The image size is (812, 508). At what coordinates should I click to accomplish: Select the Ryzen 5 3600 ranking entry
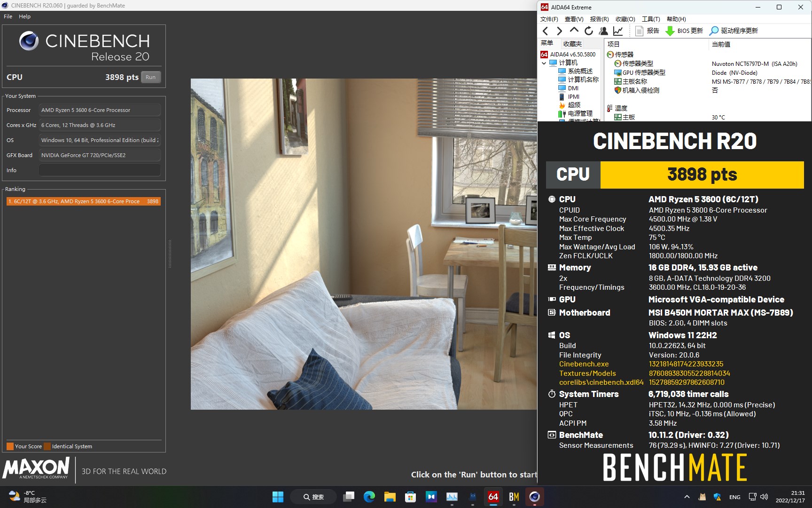(84, 201)
